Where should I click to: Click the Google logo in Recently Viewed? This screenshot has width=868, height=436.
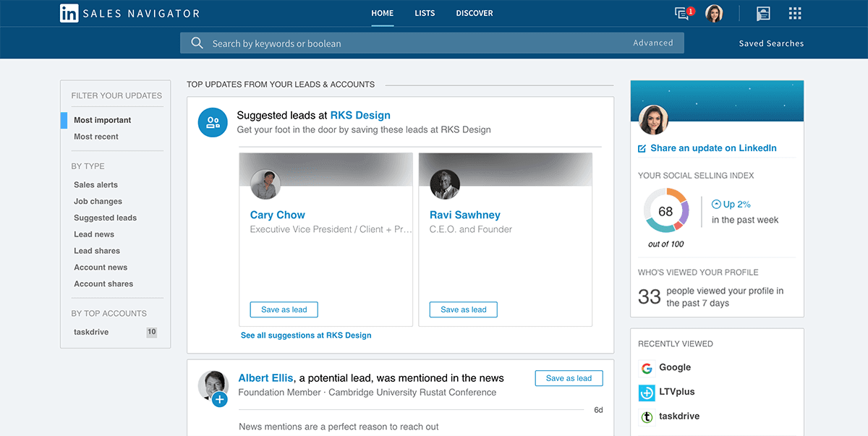click(x=647, y=368)
